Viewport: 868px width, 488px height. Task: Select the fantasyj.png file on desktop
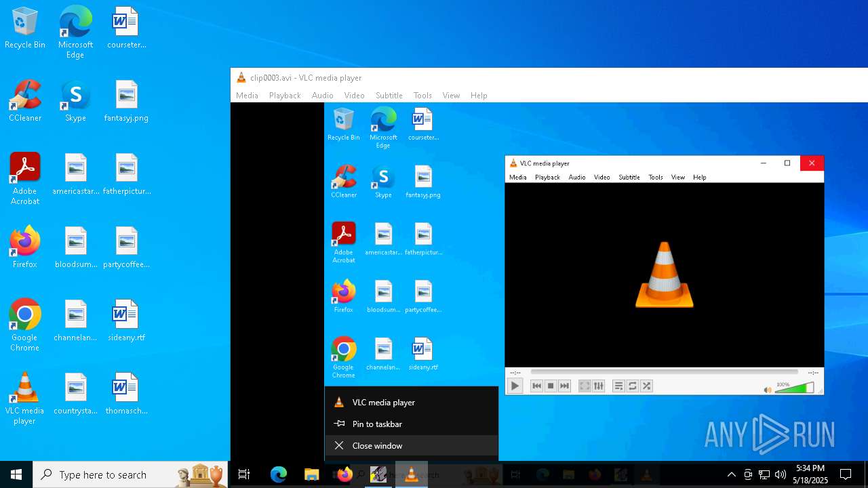point(127,102)
